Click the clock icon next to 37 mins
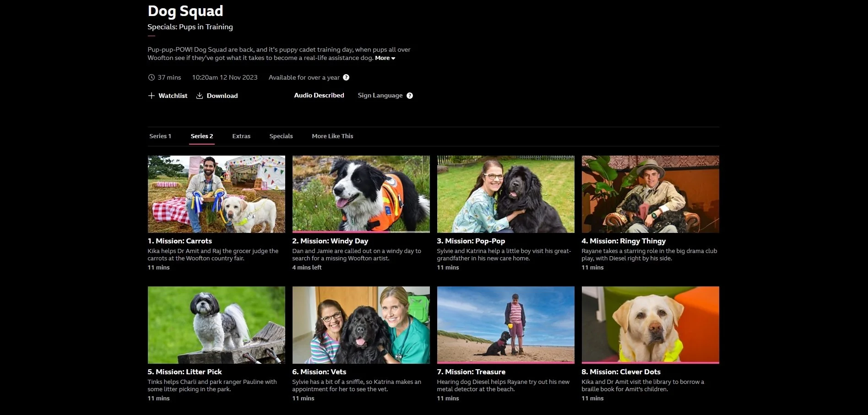The height and width of the screenshot is (415, 868). (152, 77)
